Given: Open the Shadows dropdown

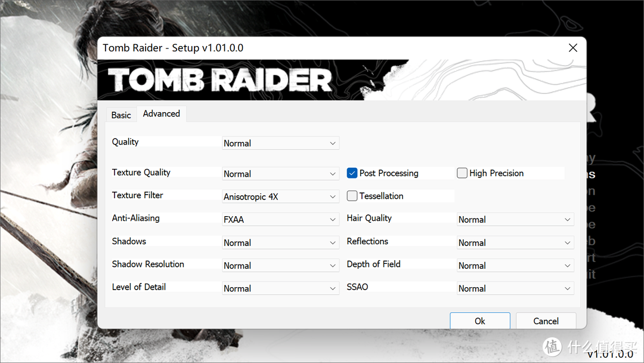Looking at the screenshot, I should click(x=280, y=242).
